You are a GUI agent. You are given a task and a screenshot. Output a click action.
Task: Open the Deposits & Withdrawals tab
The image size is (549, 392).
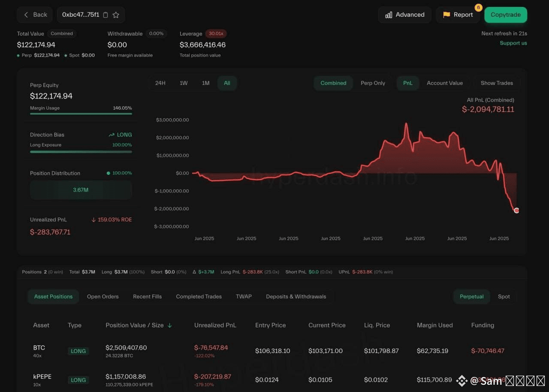pos(296,296)
